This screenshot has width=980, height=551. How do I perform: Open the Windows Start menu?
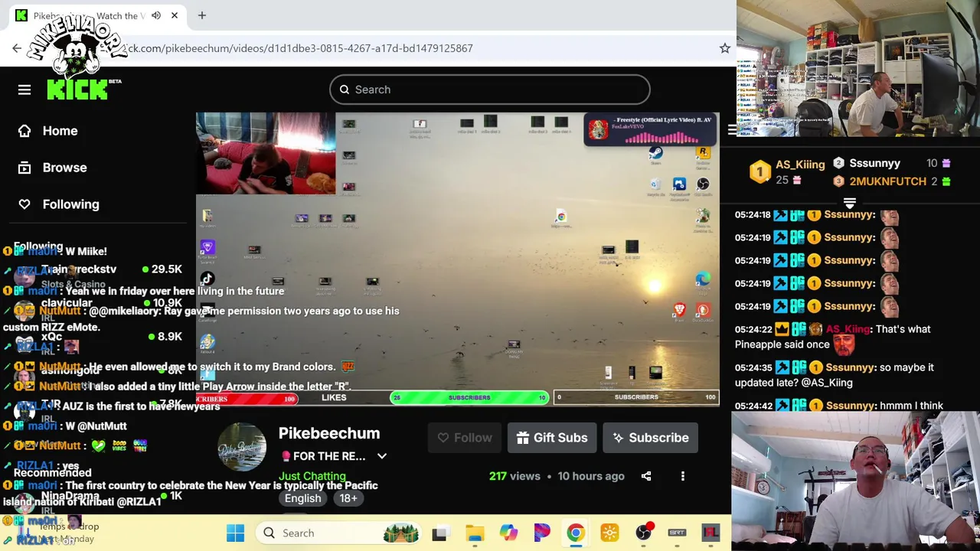[x=235, y=533]
